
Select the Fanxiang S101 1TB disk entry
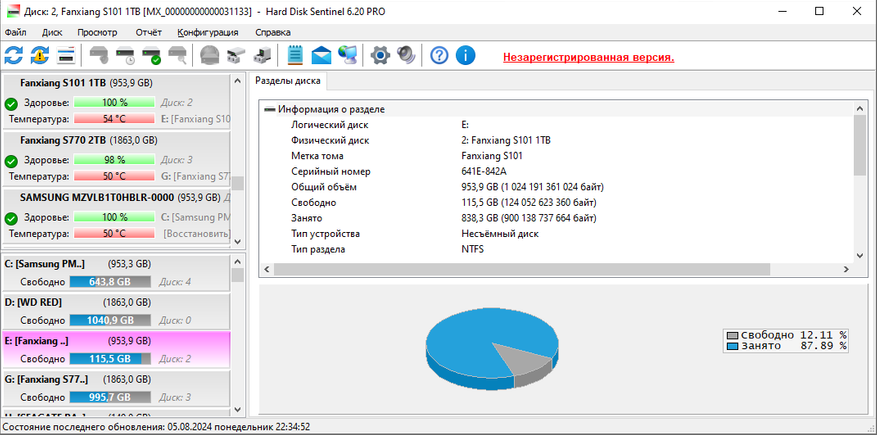coord(116,101)
